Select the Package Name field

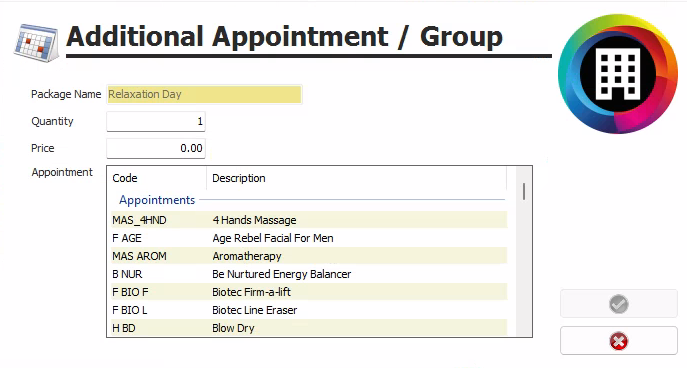point(204,94)
